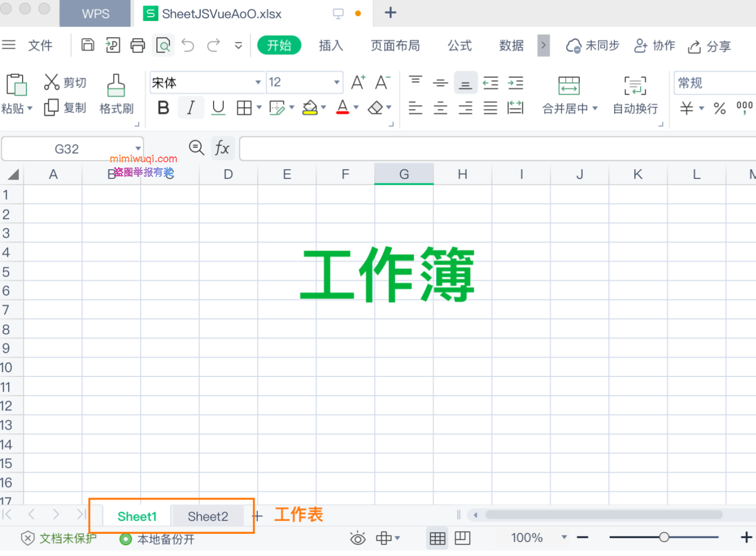Add a new worksheet with plus
The height and width of the screenshot is (556, 756).
pos(257,516)
